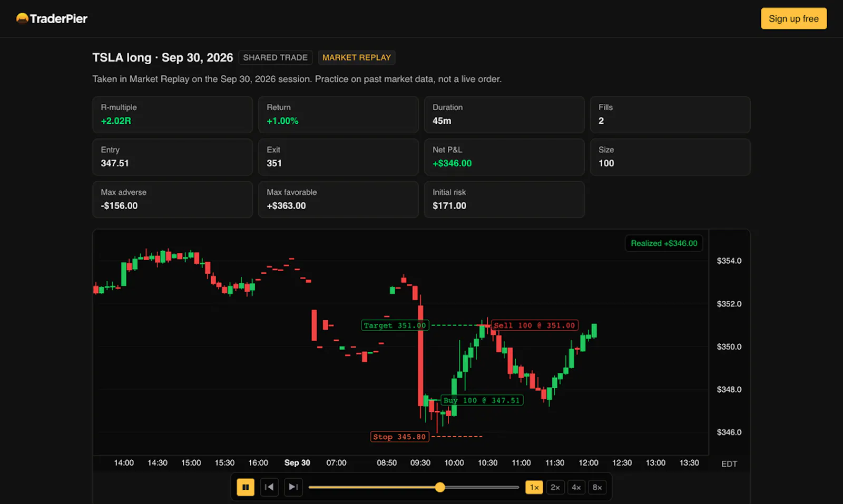
Task: Click the Buy 100 @ 347.51 marker
Action: (482, 400)
